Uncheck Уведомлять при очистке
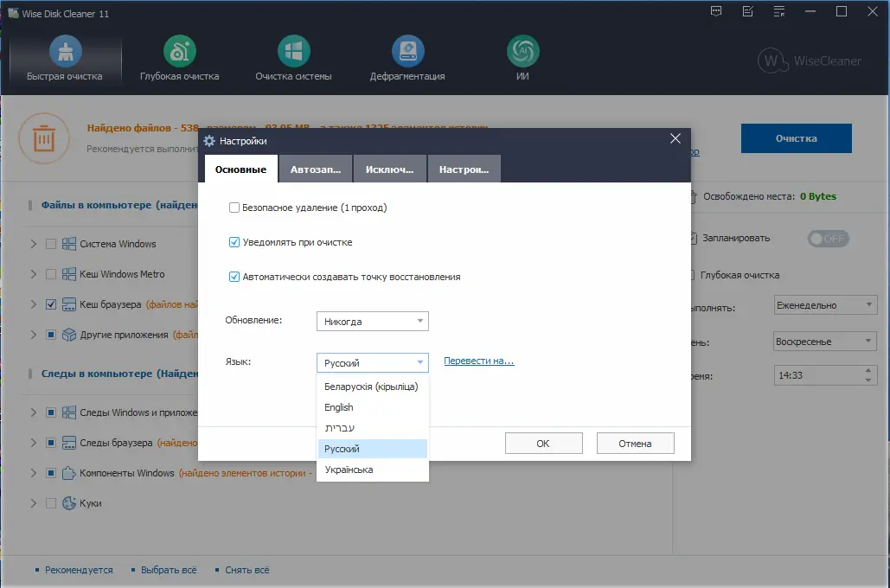Screen dimensions: 890x588 click(234, 242)
